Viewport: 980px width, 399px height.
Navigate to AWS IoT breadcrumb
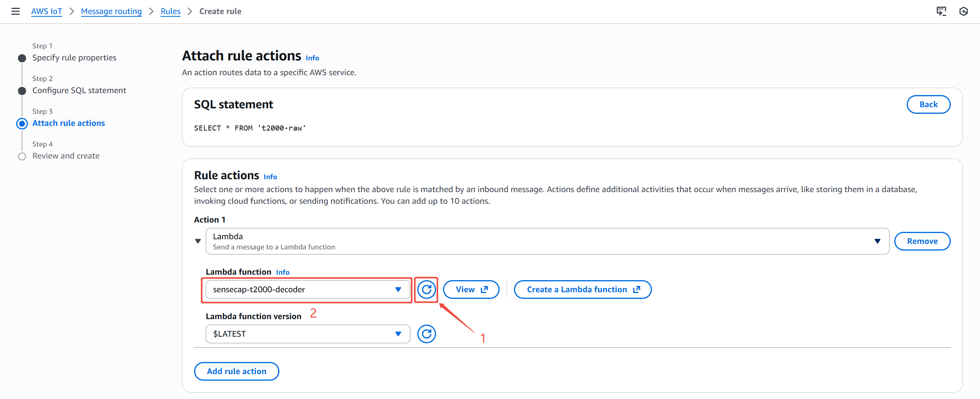46,11
